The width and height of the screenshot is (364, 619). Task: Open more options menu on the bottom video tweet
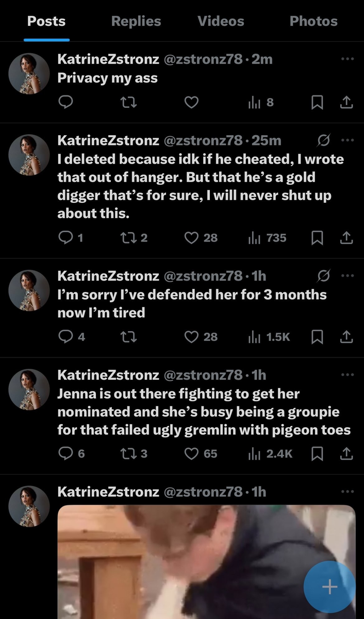[x=348, y=492]
